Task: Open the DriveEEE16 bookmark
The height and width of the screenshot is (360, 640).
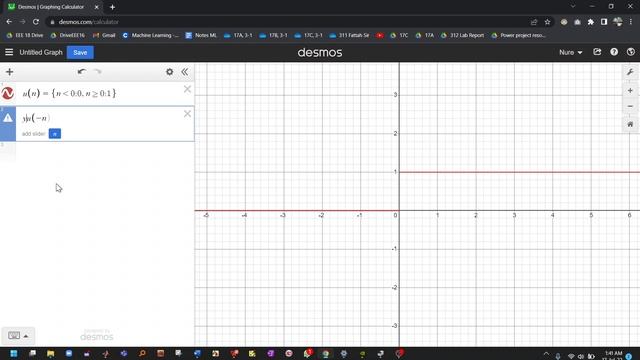Action: [68, 36]
